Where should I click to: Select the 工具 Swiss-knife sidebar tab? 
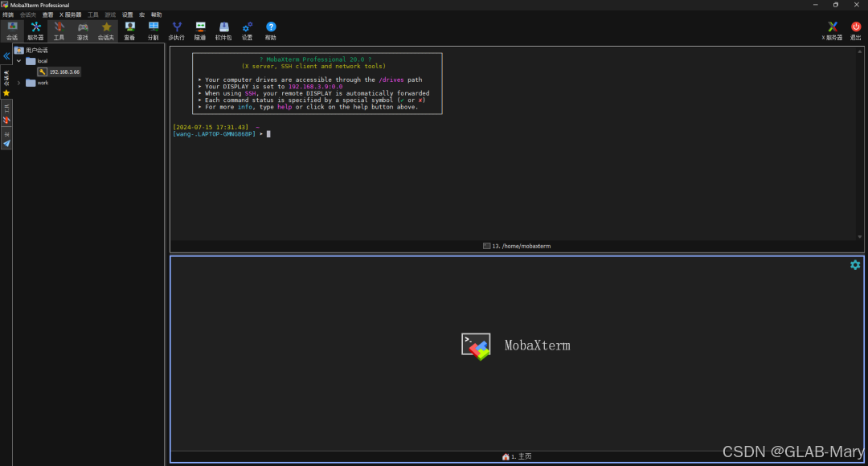pos(6,115)
